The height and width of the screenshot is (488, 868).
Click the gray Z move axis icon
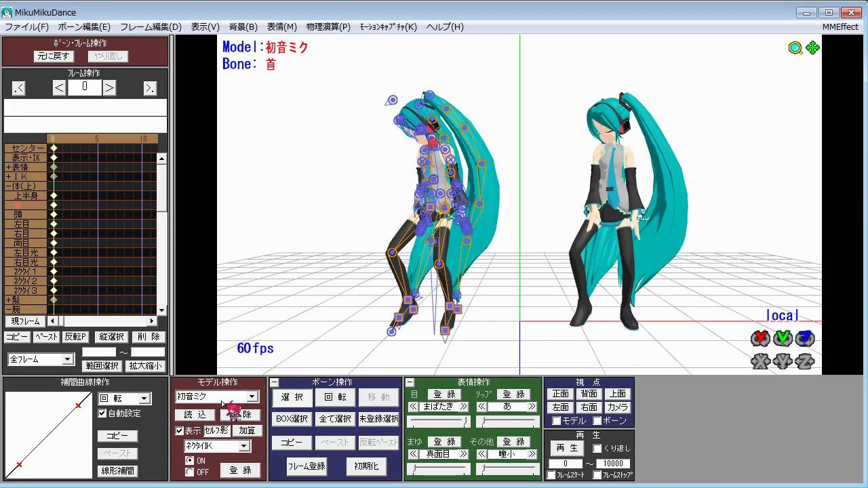805,361
